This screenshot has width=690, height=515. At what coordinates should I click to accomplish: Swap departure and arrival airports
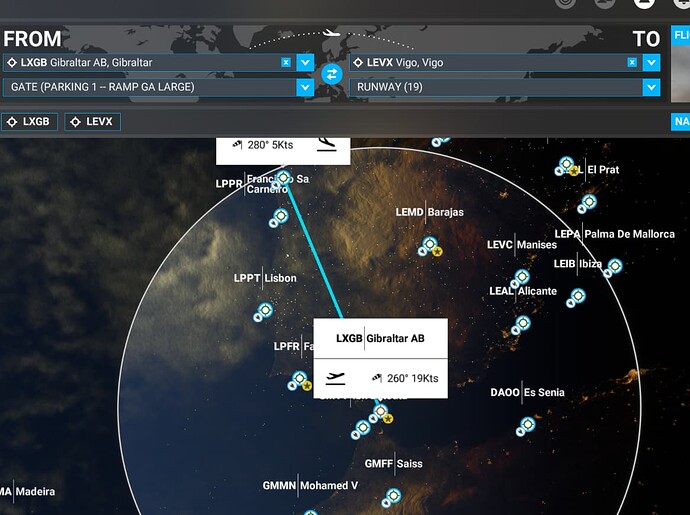point(331,74)
